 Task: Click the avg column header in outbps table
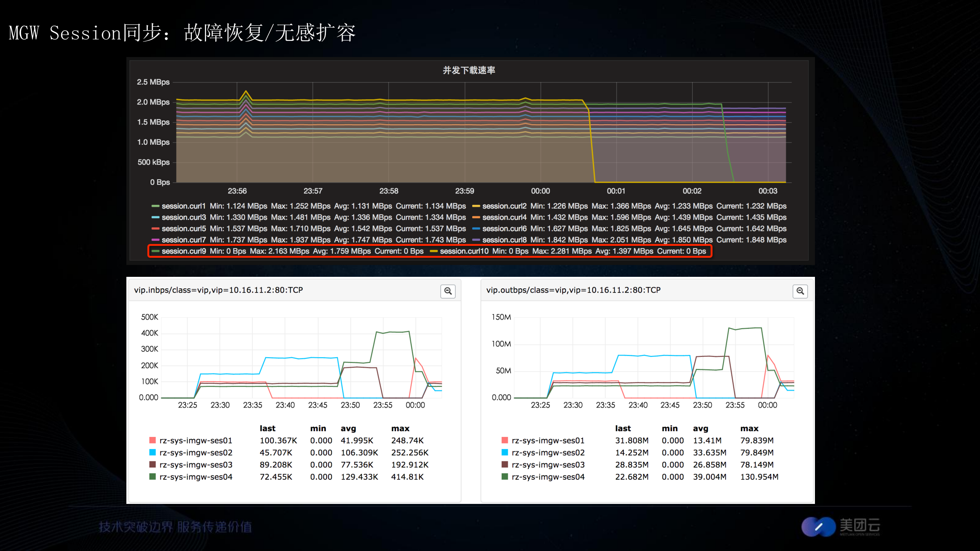(700, 428)
